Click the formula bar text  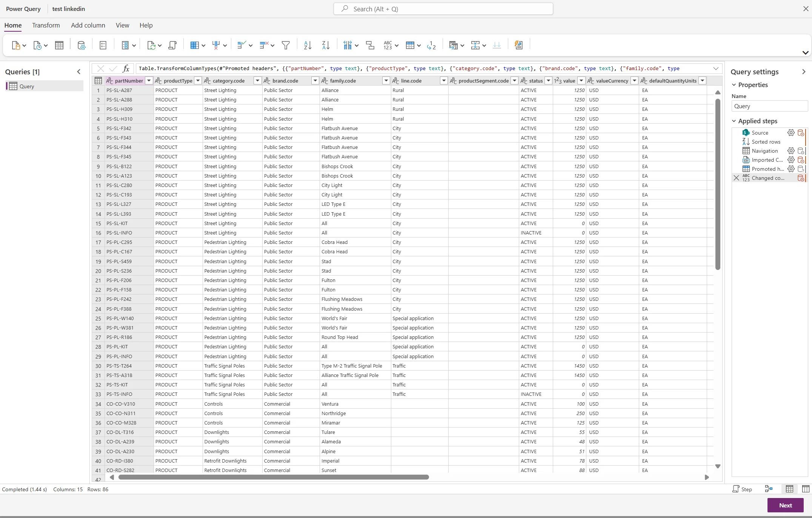click(x=409, y=69)
